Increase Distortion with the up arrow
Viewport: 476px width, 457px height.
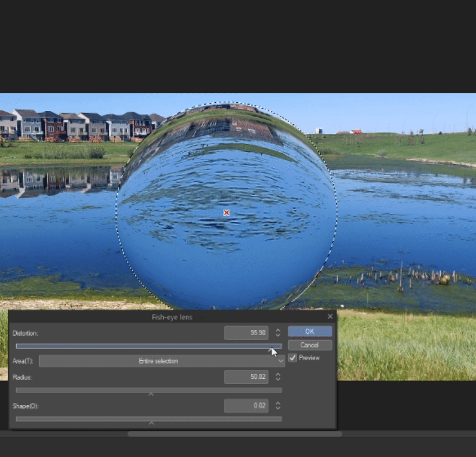click(x=278, y=330)
